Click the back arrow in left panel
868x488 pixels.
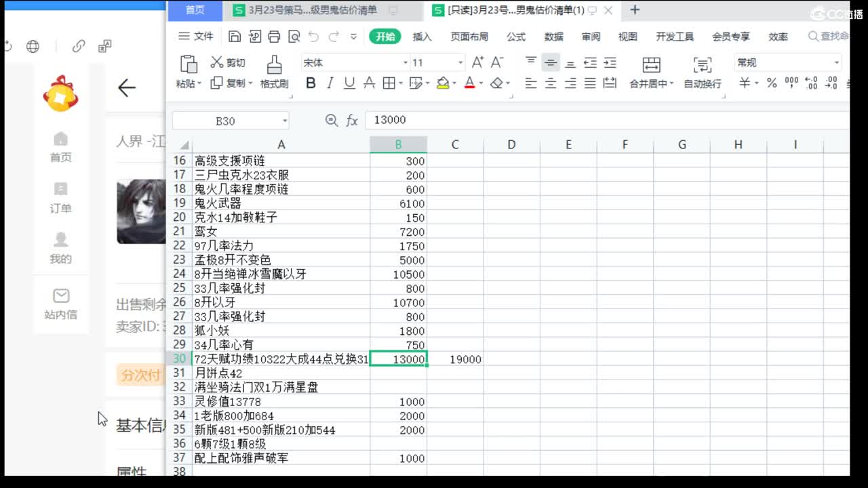(127, 87)
